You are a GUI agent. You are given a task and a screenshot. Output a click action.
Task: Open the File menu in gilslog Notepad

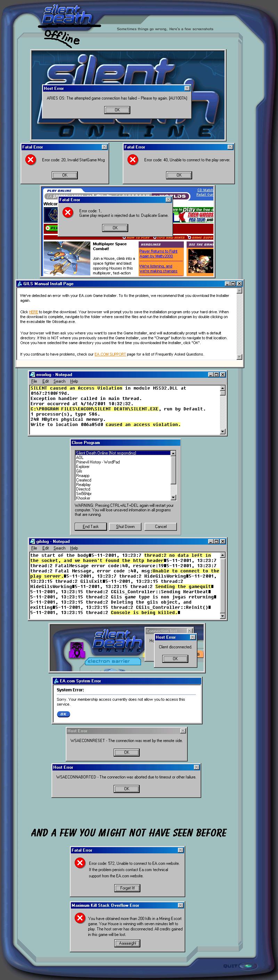34,548
